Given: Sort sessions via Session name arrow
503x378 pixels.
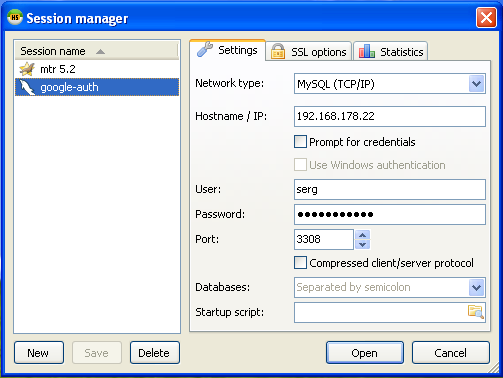Looking at the screenshot, I should click(100, 52).
